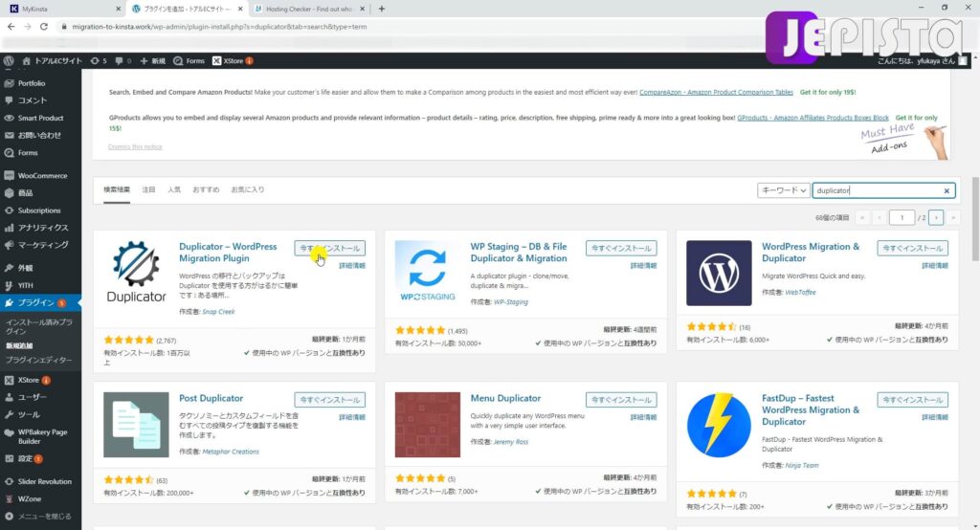The height and width of the screenshot is (530, 980).
Task: Open the site home icon in admin bar
Action: point(26,60)
